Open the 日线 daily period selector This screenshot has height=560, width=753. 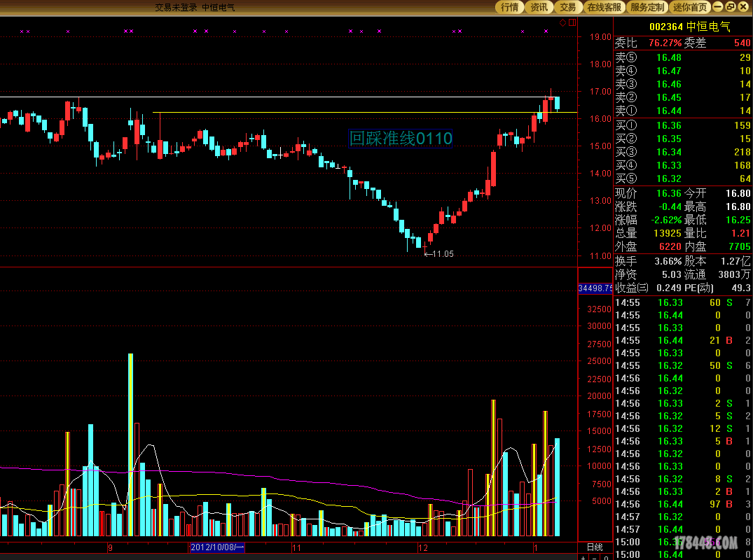click(x=594, y=547)
